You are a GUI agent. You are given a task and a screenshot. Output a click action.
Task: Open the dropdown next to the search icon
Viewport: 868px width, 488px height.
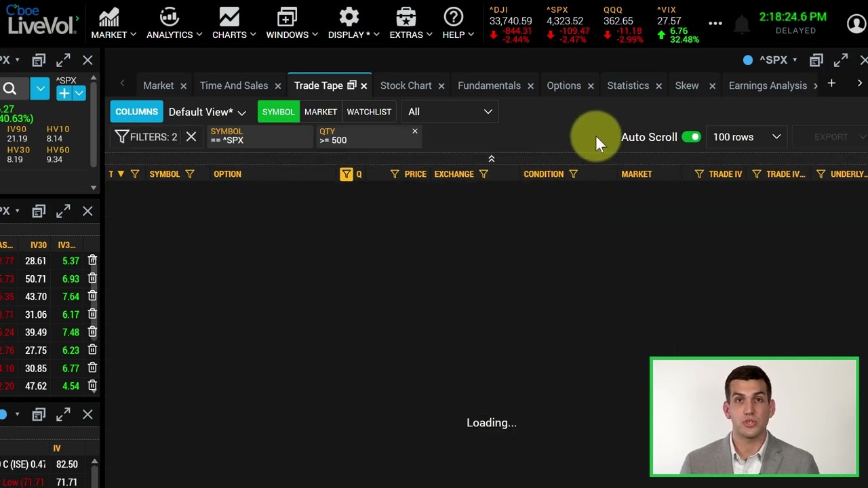coord(40,89)
